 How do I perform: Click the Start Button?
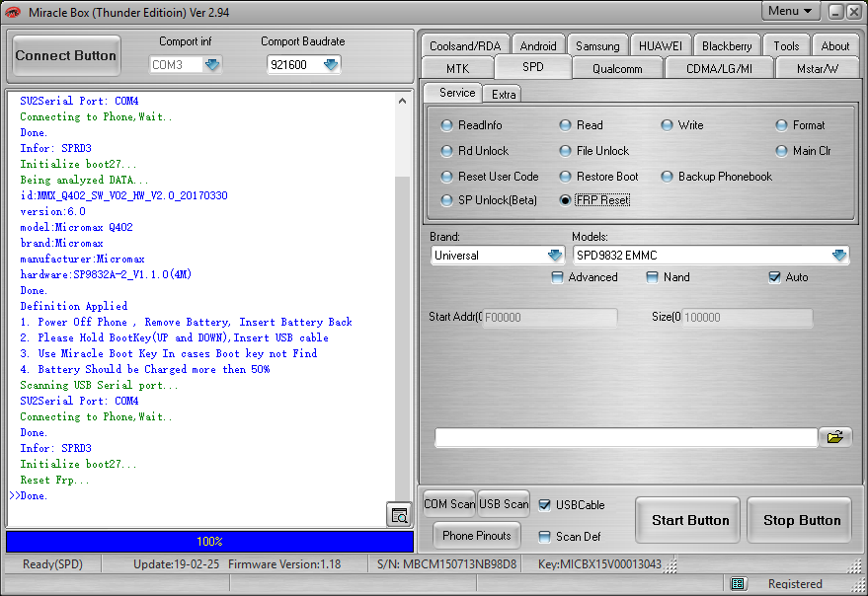(689, 520)
